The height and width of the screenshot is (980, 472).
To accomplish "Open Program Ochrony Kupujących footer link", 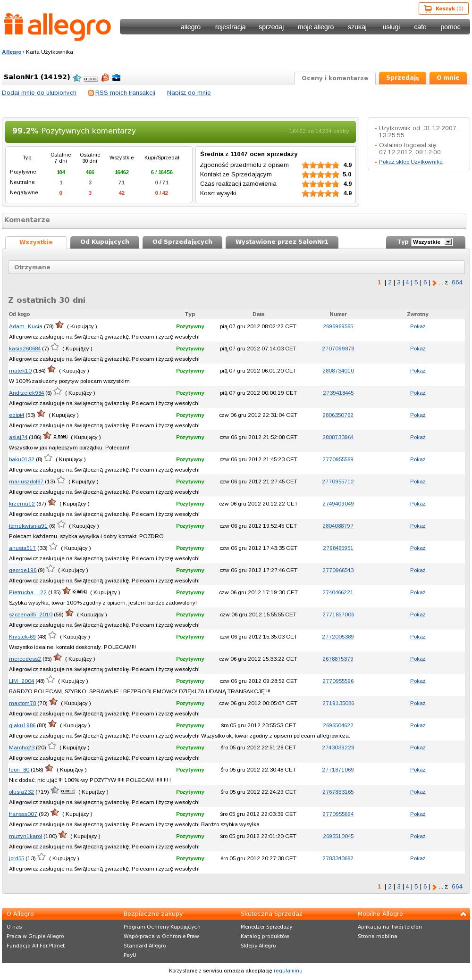I will coord(162,927).
